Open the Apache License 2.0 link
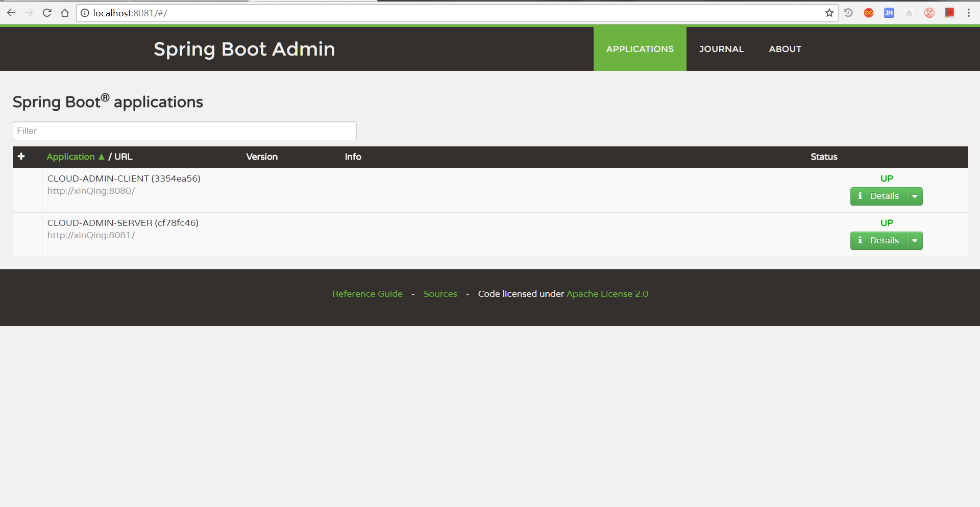Viewport: 980px width, 507px height. tap(607, 294)
